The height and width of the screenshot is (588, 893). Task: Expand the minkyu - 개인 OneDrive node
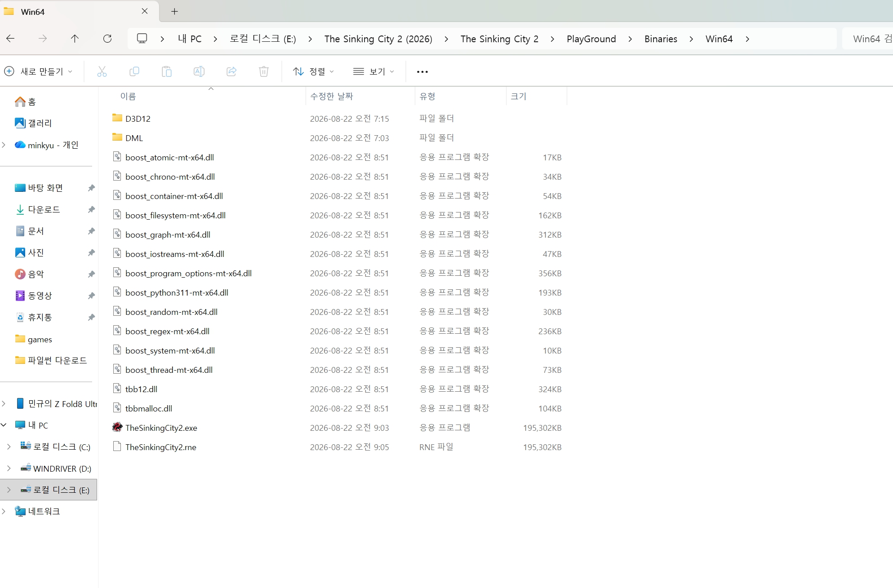tap(4, 145)
